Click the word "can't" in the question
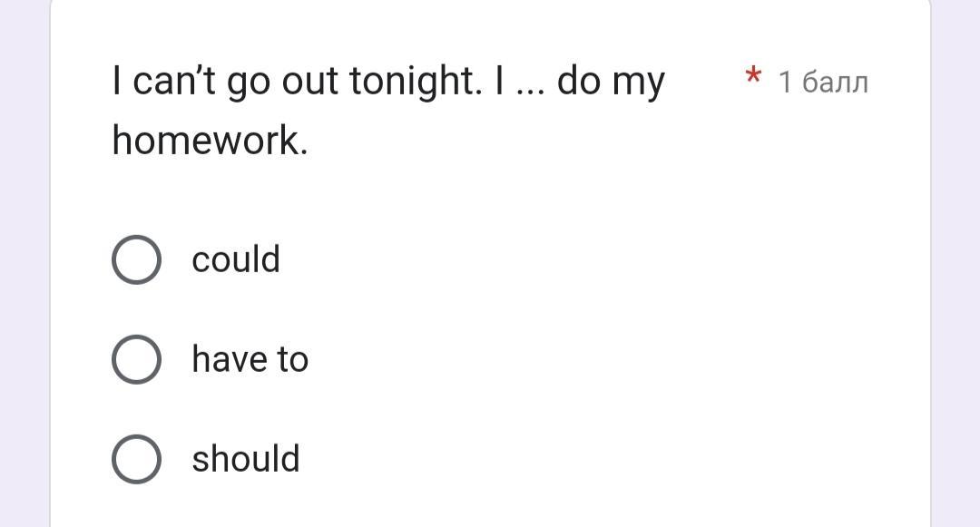The image size is (980, 527). 174,82
